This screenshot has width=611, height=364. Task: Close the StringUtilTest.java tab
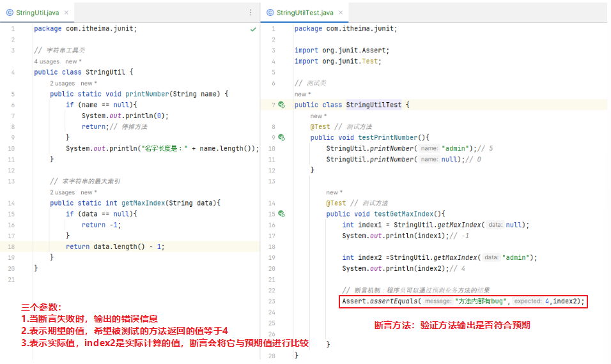(x=341, y=13)
